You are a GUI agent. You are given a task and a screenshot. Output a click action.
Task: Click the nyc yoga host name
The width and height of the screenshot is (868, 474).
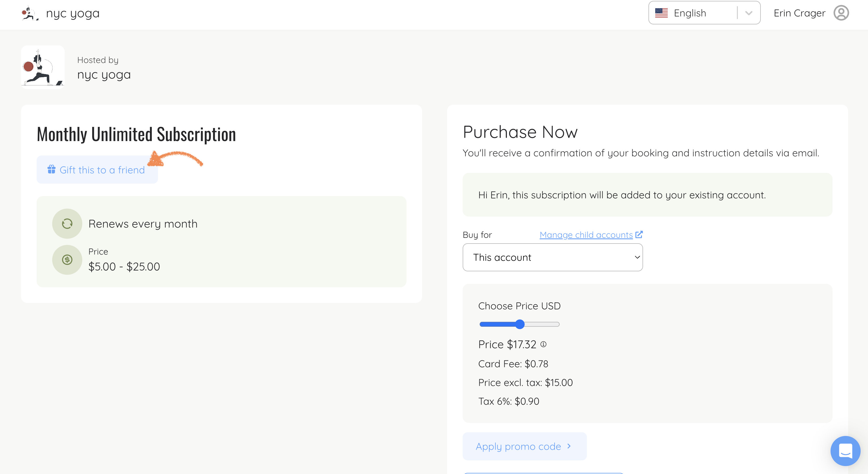point(104,74)
